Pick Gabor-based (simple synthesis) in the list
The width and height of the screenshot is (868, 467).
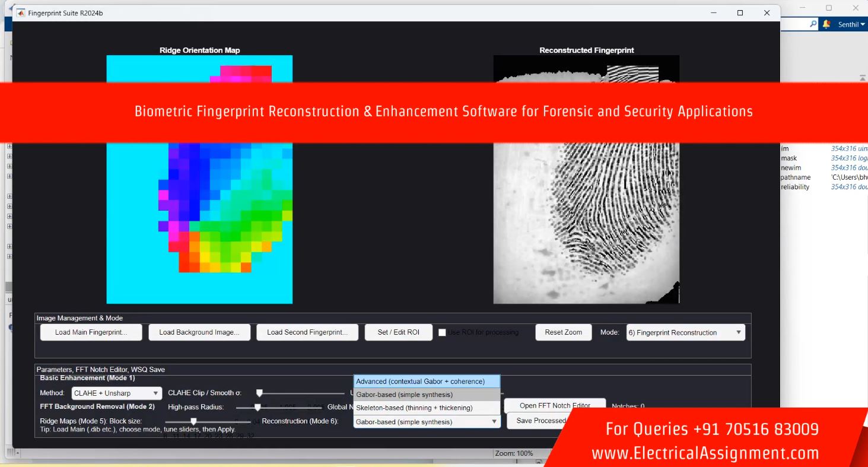point(427,395)
